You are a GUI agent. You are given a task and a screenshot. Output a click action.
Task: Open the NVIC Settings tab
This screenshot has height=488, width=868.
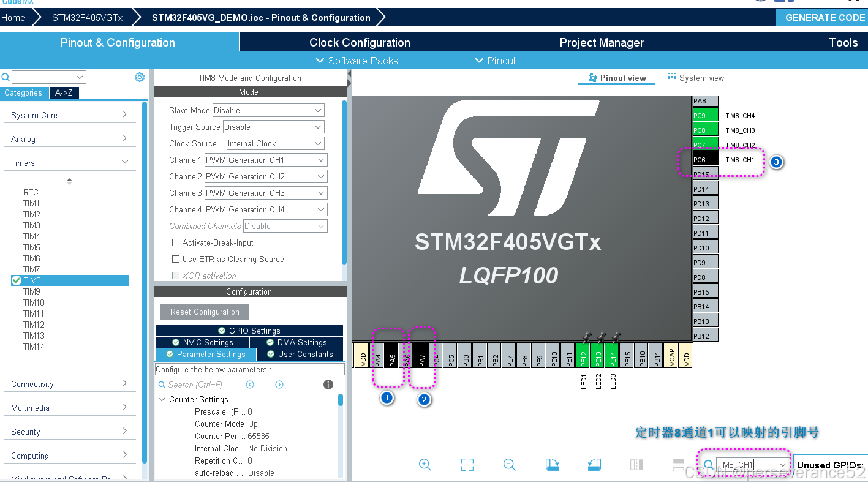[x=202, y=342]
